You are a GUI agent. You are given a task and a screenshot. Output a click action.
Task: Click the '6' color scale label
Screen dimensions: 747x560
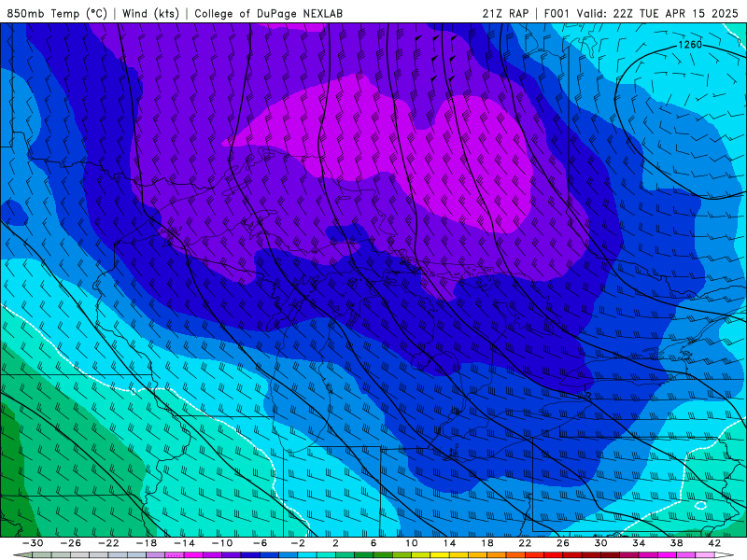pyautogui.click(x=373, y=543)
